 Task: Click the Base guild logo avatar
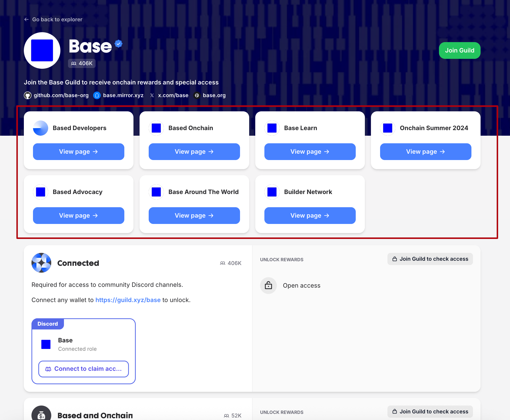pos(42,50)
